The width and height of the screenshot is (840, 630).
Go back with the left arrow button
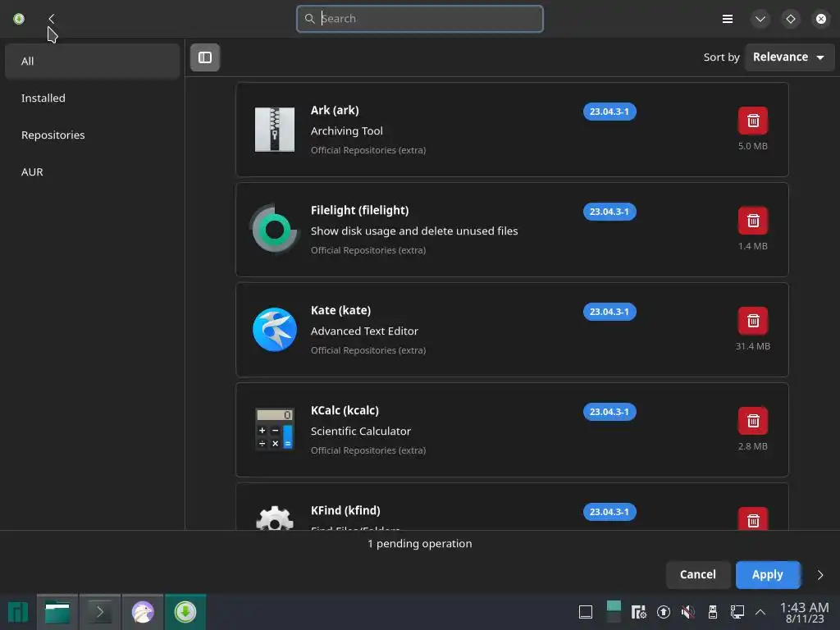[x=52, y=19]
